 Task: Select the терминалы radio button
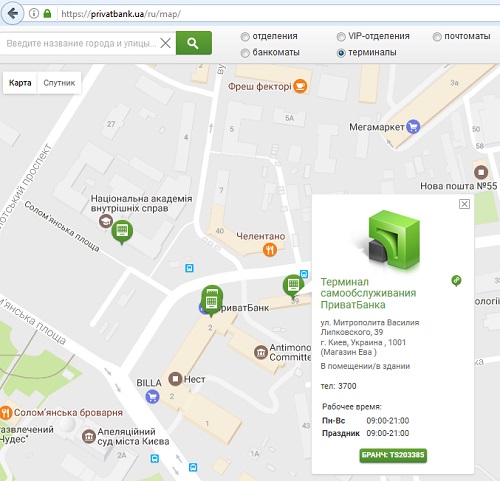[341, 53]
